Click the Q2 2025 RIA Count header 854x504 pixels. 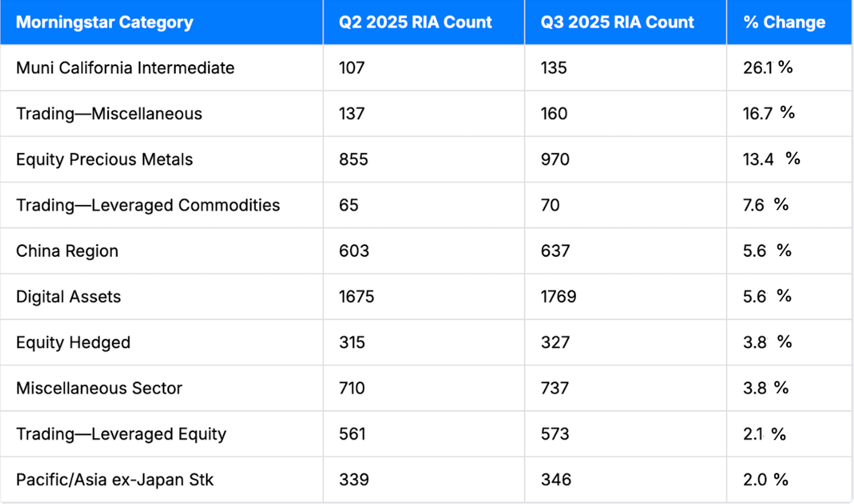point(415,22)
